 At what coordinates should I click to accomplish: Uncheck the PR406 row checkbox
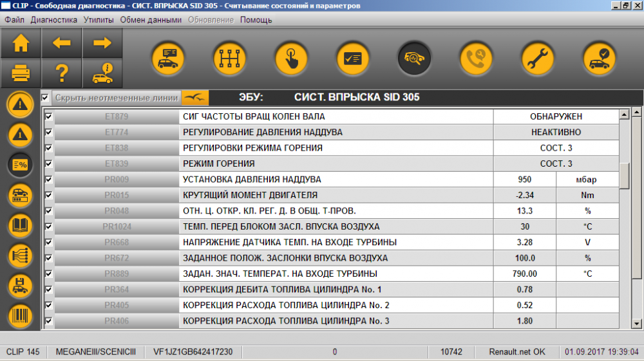tap(48, 321)
